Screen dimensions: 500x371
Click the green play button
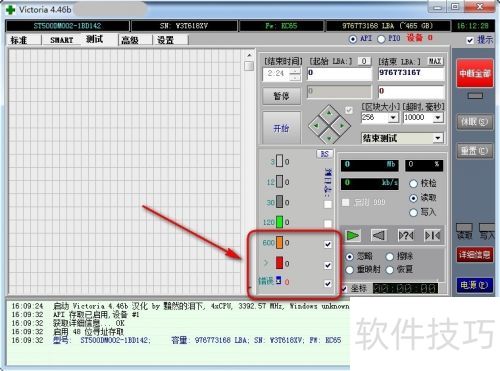tap(352, 236)
